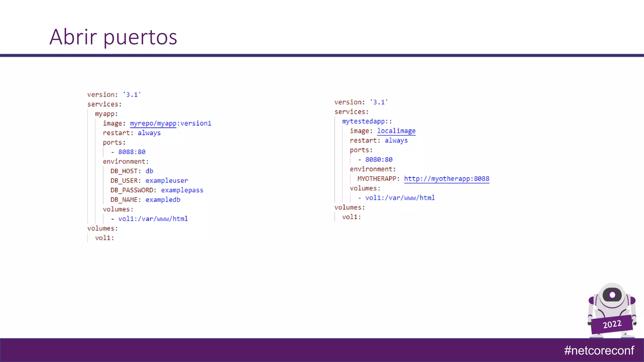Click 'ports:' key in left code block
The height and width of the screenshot is (362, 644).
[x=114, y=143]
